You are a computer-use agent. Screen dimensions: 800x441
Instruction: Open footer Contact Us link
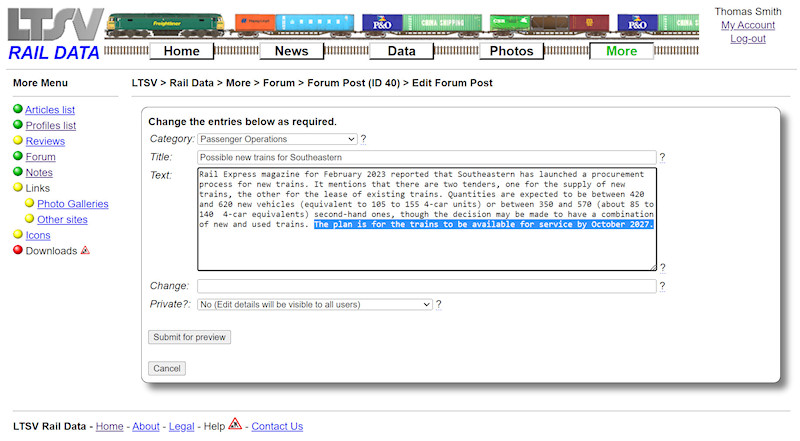(x=277, y=426)
